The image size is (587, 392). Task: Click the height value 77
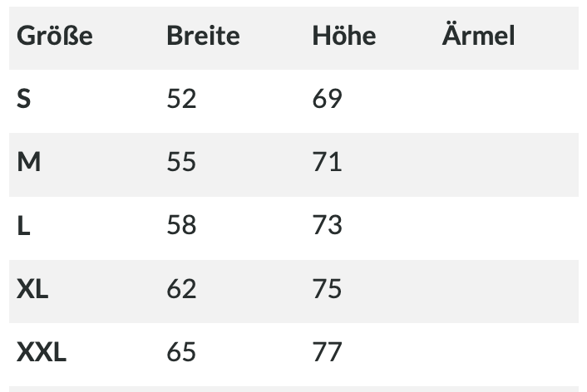[x=328, y=352]
